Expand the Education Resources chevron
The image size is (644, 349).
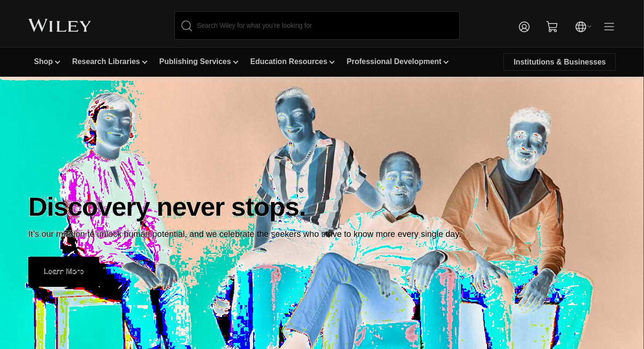coord(332,62)
